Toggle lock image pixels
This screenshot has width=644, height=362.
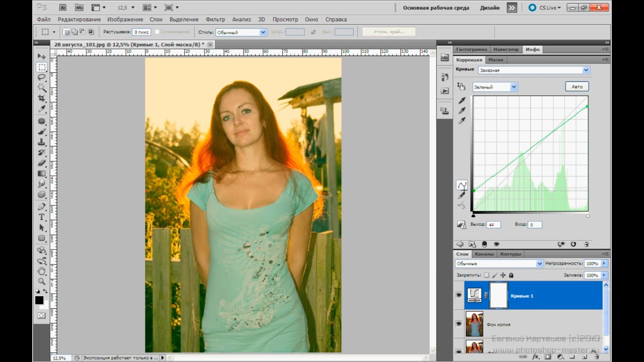pyautogui.click(x=495, y=276)
